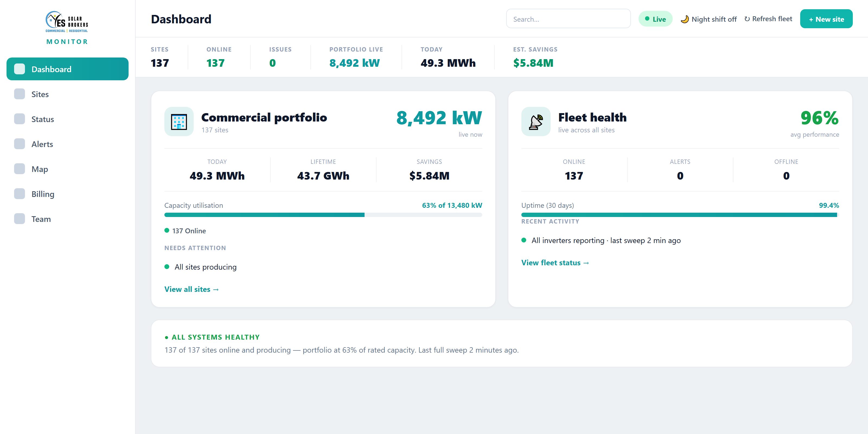Viewport: 868px width, 434px height.
Task: Toggle Night shift off setting
Action: point(708,19)
